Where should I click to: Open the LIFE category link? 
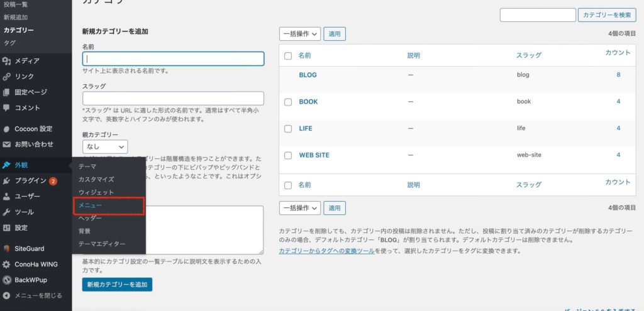click(x=306, y=128)
